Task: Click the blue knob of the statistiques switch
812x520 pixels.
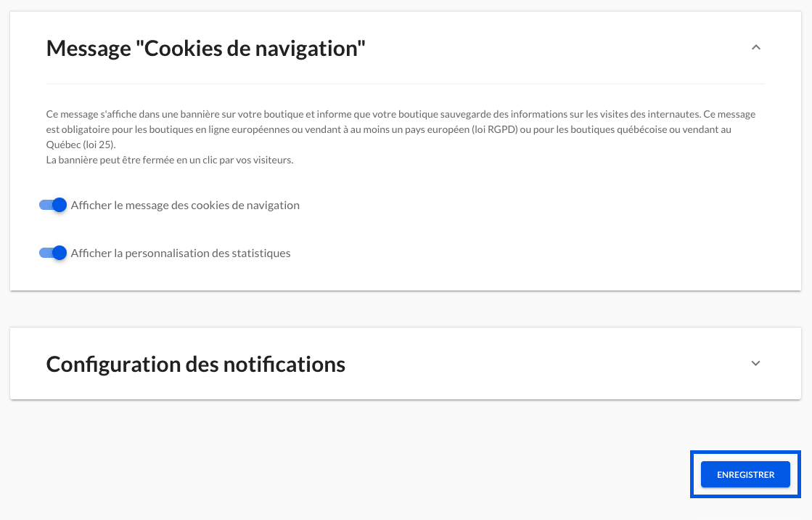Action: click(x=60, y=253)
